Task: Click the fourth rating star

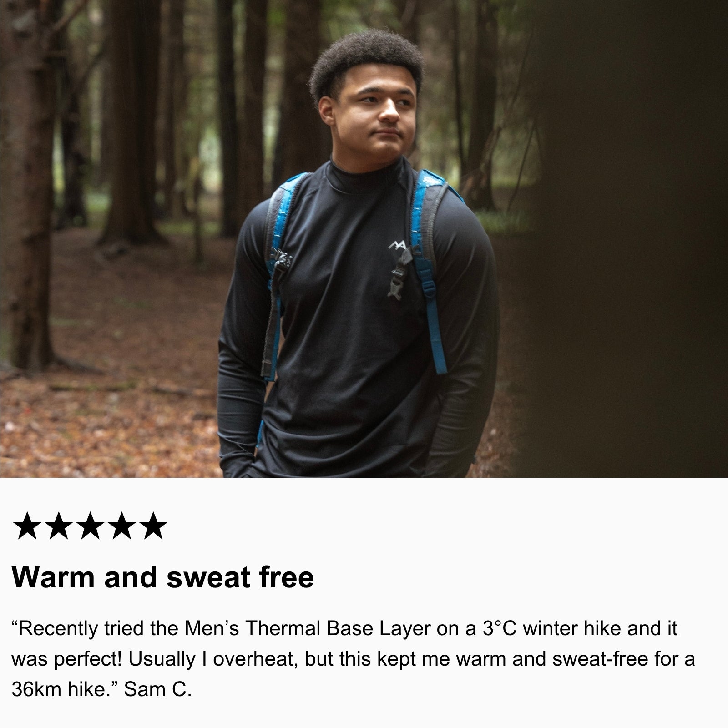Action: [x=121, y=526]
